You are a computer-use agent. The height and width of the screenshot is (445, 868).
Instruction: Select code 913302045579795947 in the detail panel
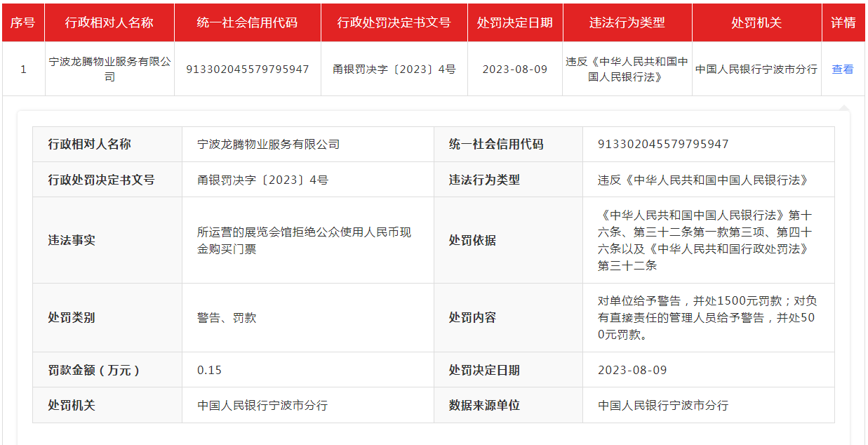(x=663, y=145)
